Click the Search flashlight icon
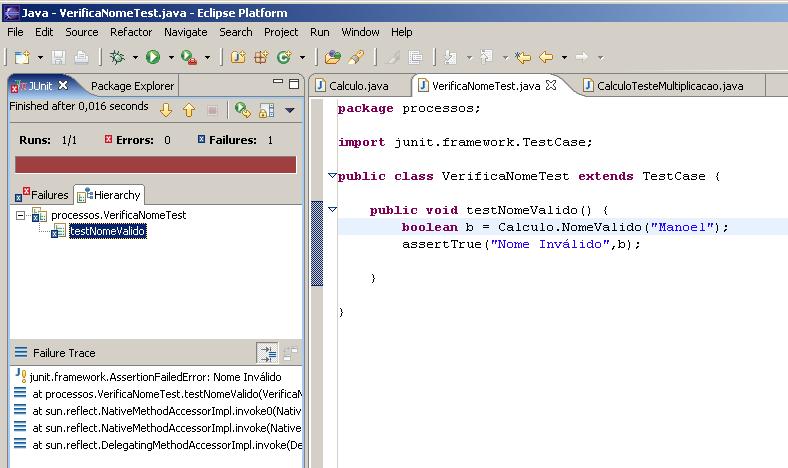This screenshot has width=788, height=468. click(356, 57)
